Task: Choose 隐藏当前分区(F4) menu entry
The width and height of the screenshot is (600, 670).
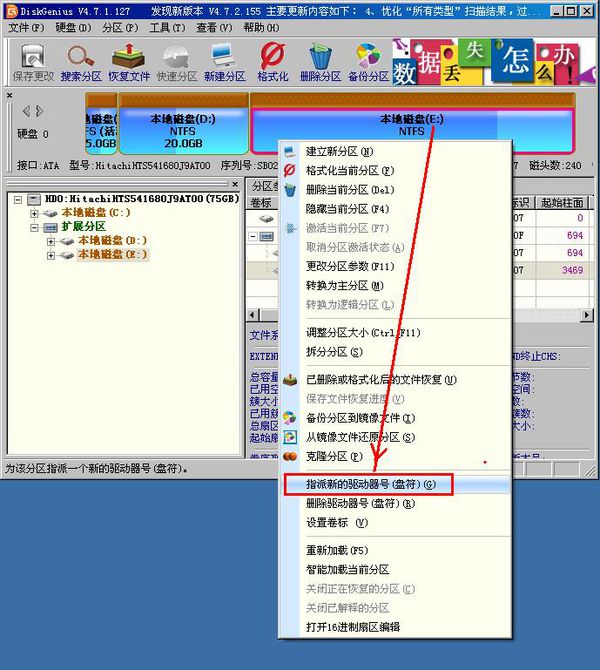Action: pos(395,209)
